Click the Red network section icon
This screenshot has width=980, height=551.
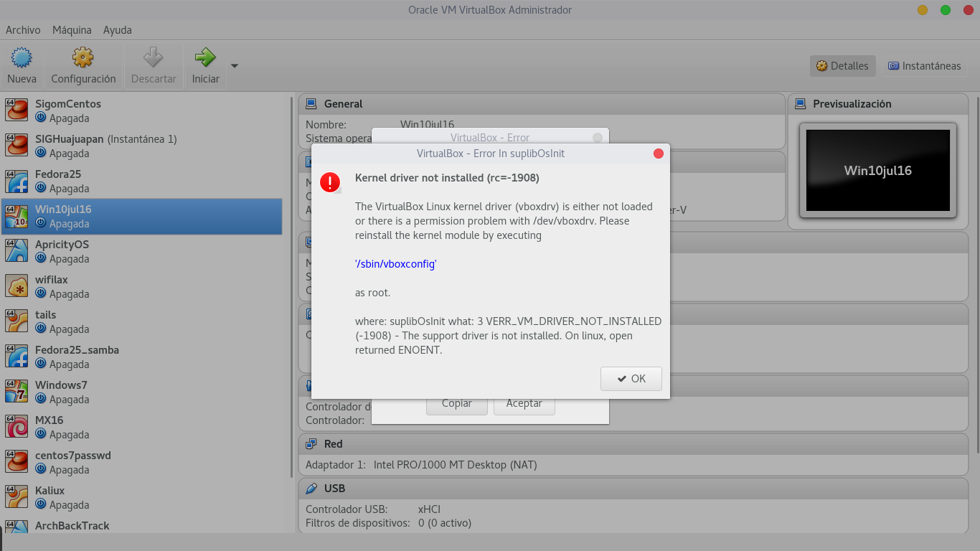311,444
